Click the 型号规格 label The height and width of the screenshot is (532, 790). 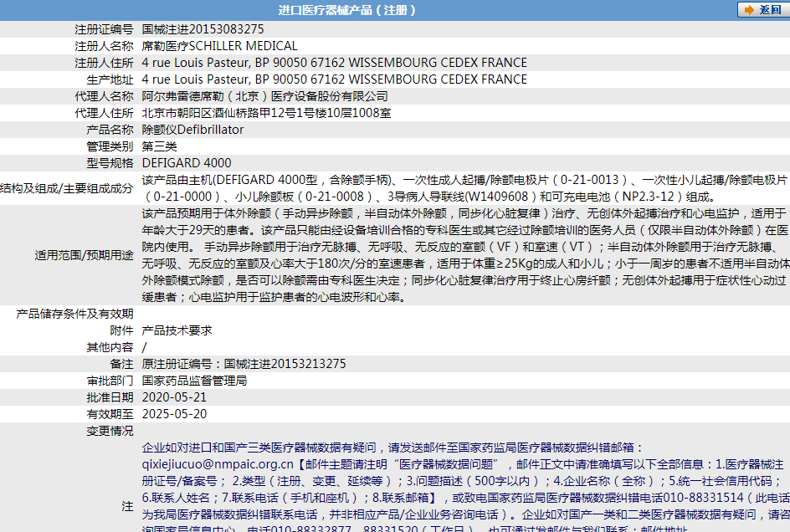(x=110, y=163)
